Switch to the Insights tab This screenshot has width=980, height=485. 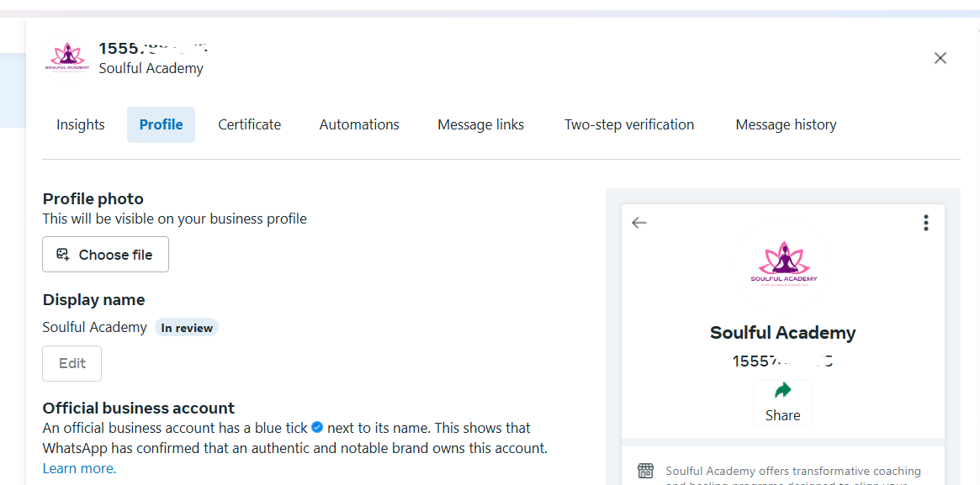(81, 125)
